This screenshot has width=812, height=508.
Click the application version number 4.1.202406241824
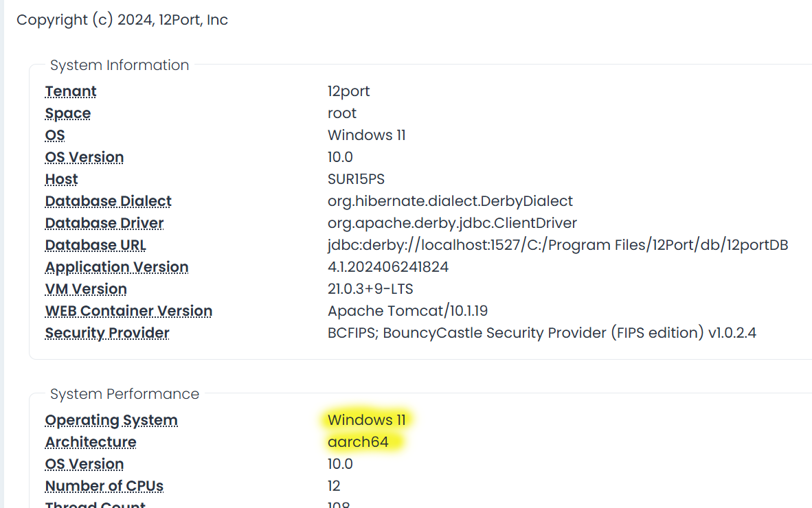click(388, 267)
